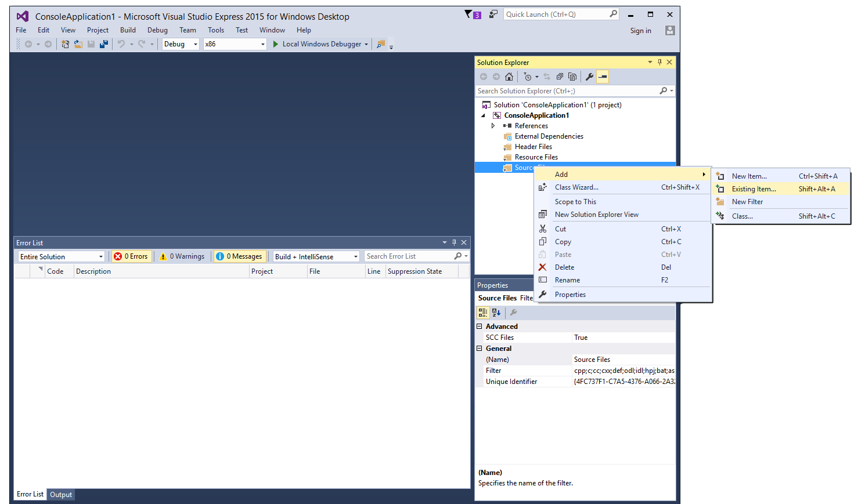Click the Show All Files icon
Image resolution: width=858 pixels, height=504 pixels.
(x=572, y=77)
